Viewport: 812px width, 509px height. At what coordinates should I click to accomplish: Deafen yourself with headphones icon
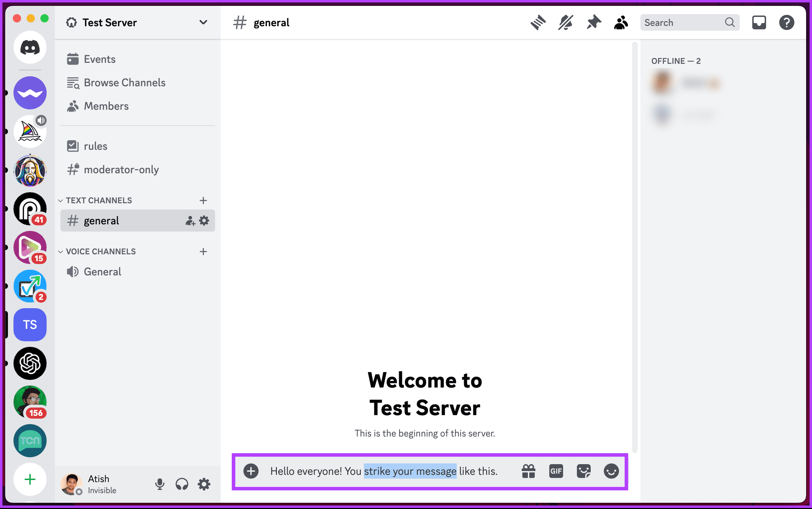click(x=182, y=484)
